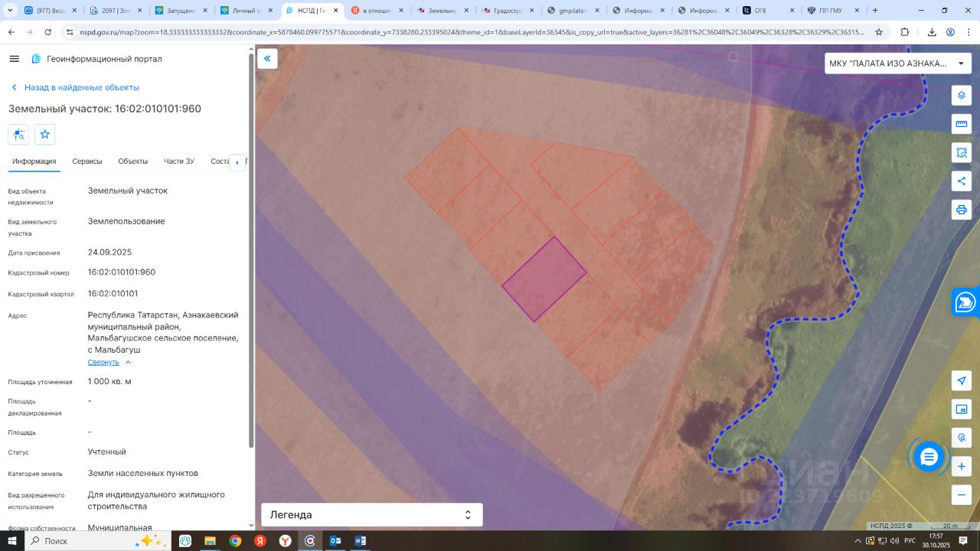Open the Windows Start menu
This screenshot has height=551, width=980.
coord(12,541)
